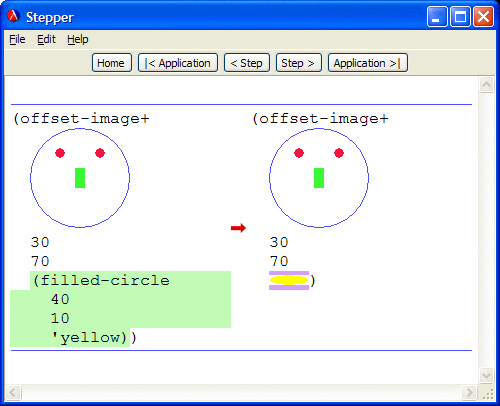Click the left-side number 70
The height and width of the screenshot is (406, 500).
40,261
